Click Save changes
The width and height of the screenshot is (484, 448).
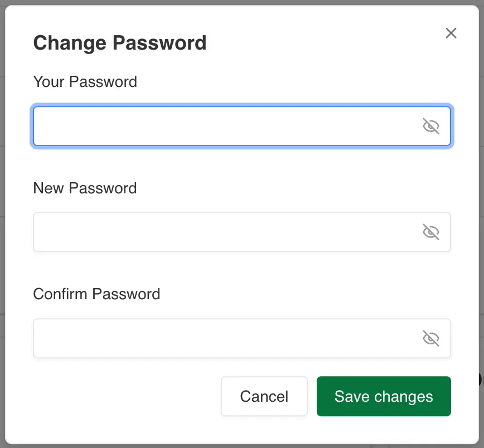[x=384, y=396]
